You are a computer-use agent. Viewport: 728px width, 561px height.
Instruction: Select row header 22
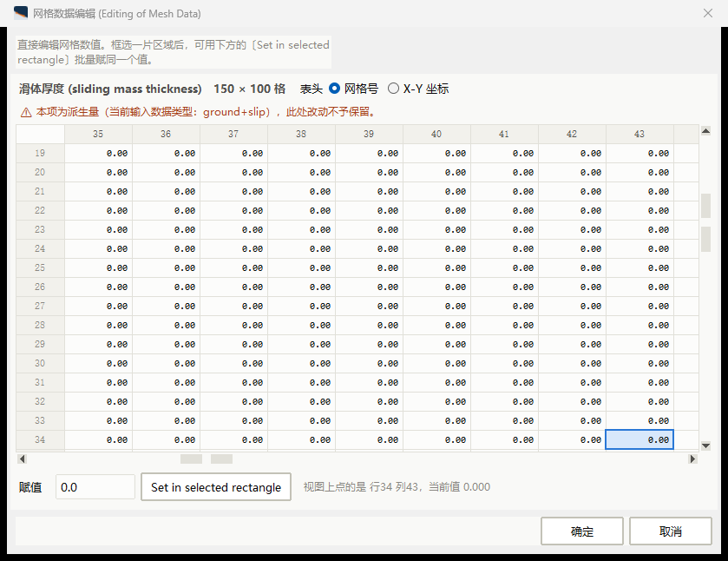coord(40,210)
